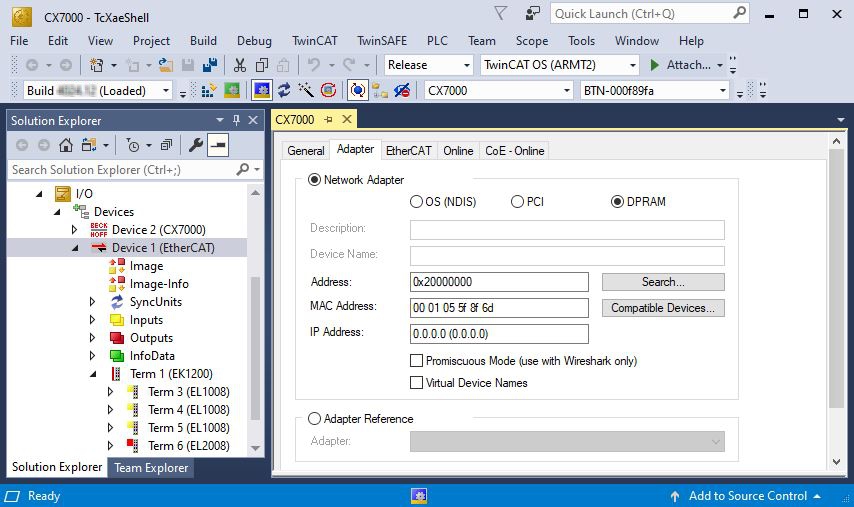The width and height of the screenshot is (854, 507).
Task: Expand the SyncUnits tree node
Action: 93,302
